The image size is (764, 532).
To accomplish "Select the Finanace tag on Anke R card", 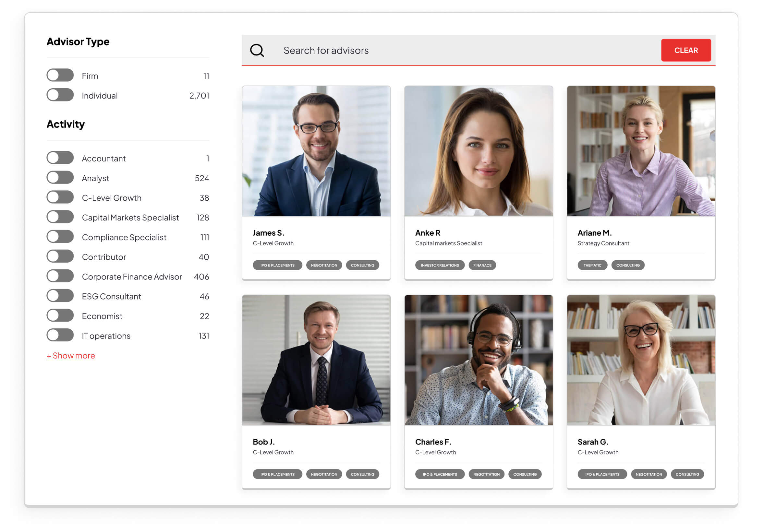I will (482, 265).
